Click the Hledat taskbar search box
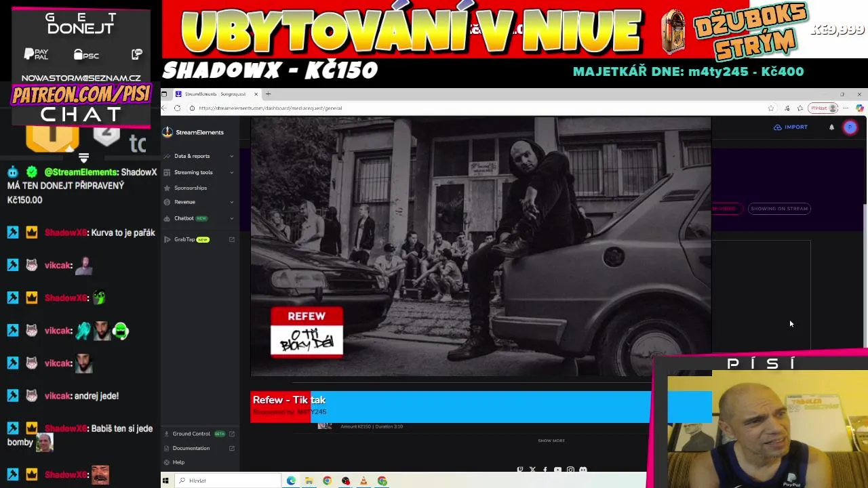 (228, 481)
